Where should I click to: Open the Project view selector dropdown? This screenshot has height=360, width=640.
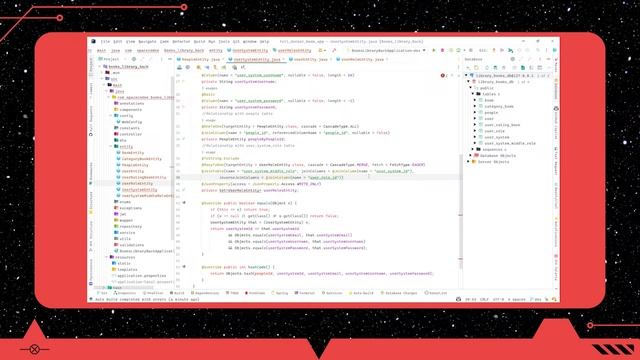(x=112, y=59)
